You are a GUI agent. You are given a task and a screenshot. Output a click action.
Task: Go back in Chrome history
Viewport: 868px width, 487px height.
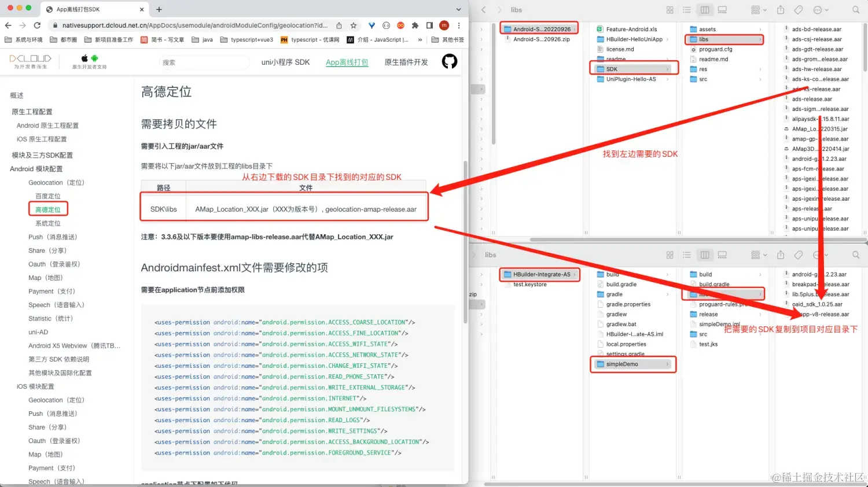[8, 25]
